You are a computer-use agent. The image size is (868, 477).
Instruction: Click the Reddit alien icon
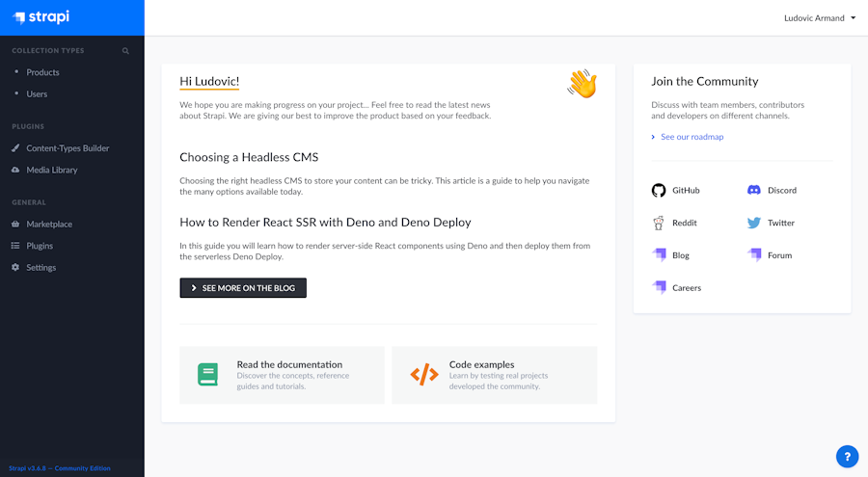point(659,223)
